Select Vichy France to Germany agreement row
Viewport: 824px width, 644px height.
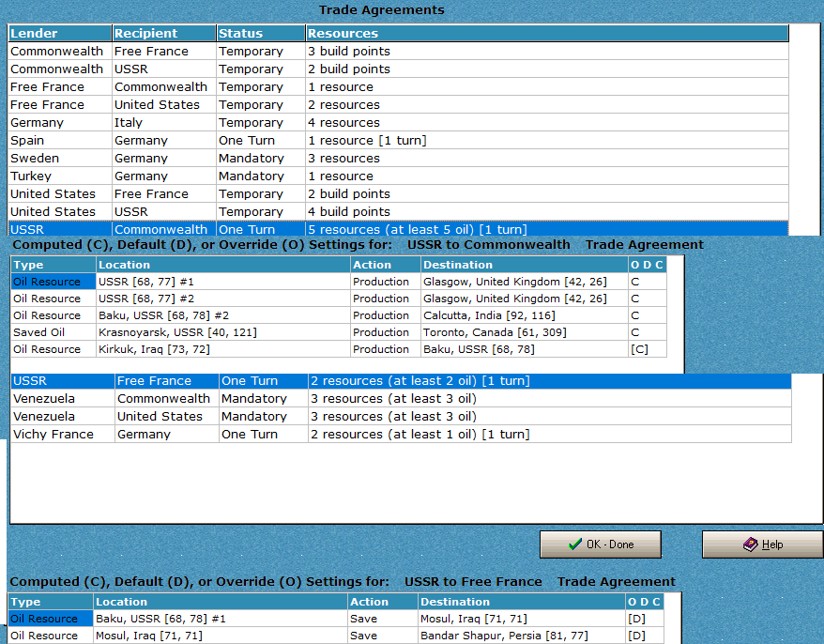click(401, 435)
